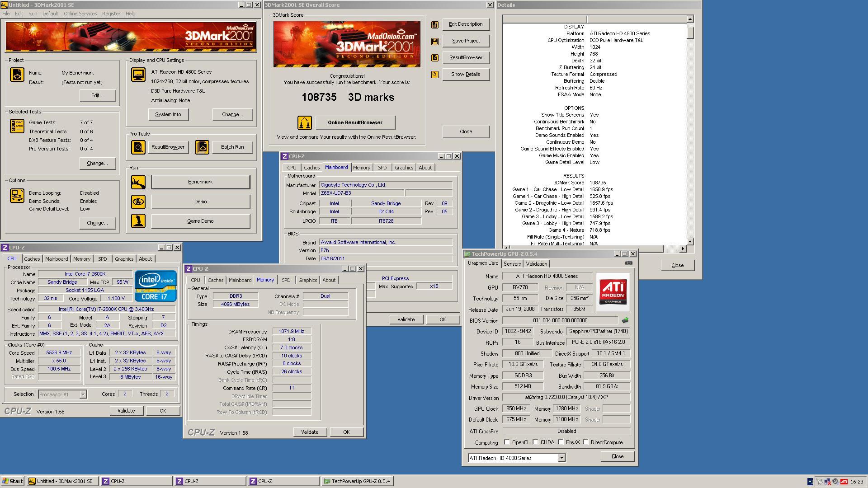Click the Show Details magnifier icon
Image resolution: width=868 pixels, height=488 pixels.
(x=435, y=75)
